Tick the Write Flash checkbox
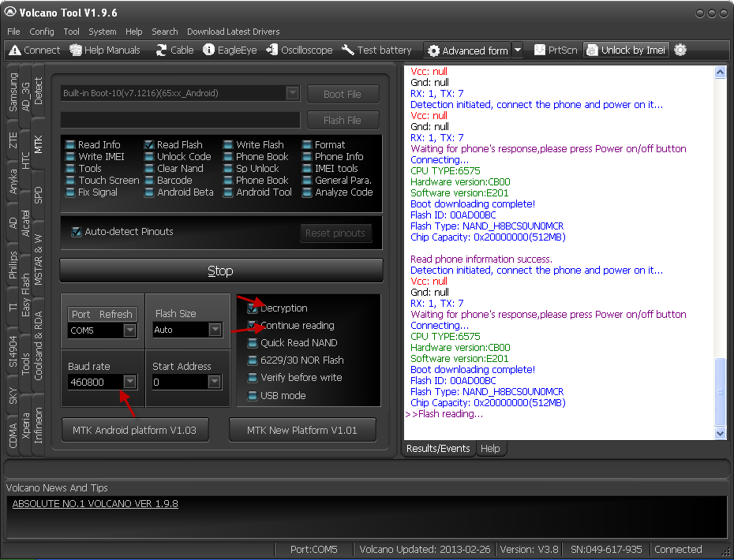Screen dimensions: 734x560 coord(228,144)
